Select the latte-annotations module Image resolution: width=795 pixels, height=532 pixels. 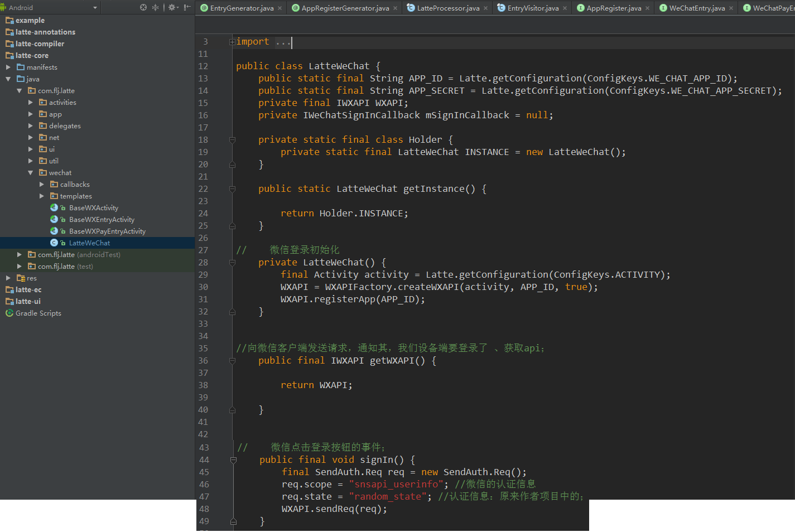click(x=45, y=32)
